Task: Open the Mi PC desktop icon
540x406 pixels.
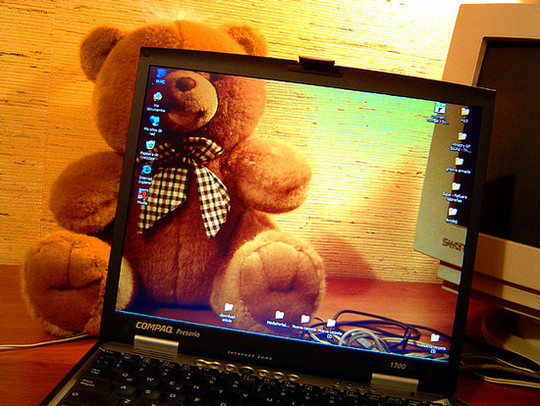Action: pos(161,76)
